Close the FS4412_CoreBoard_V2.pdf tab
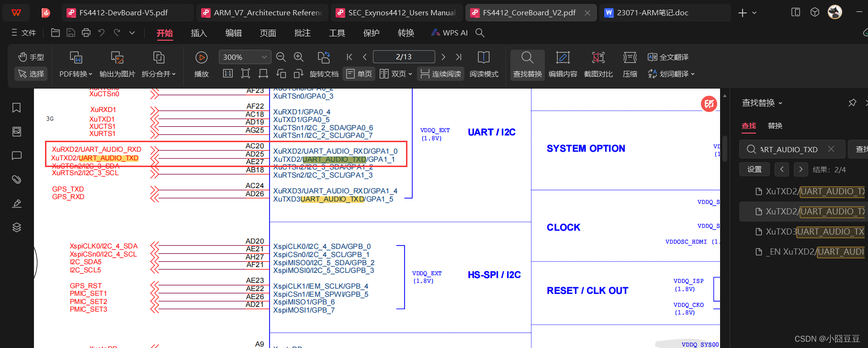Image resolution: width=868 pixels, height=348 pixels. click(587, 13)
